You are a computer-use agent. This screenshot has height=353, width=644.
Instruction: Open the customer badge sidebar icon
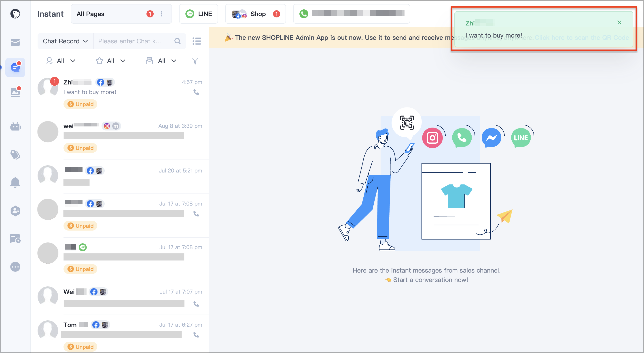[15, 211]
